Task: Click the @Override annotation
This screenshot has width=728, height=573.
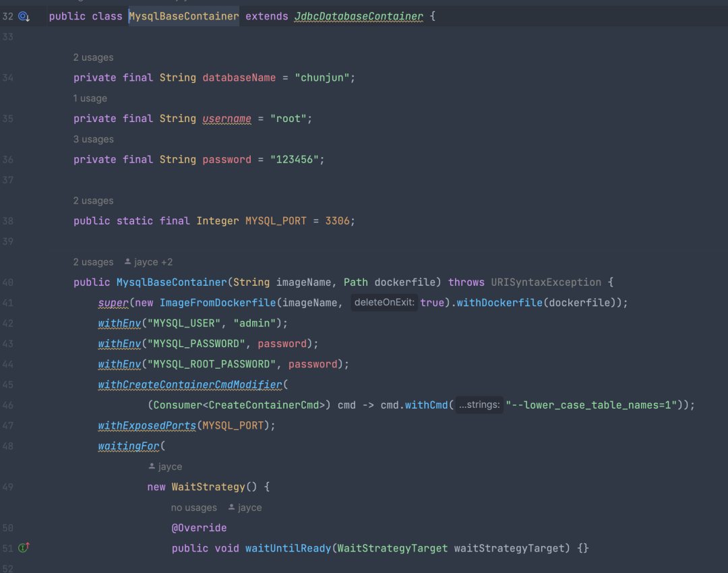Action: click(x=199, y=528)
